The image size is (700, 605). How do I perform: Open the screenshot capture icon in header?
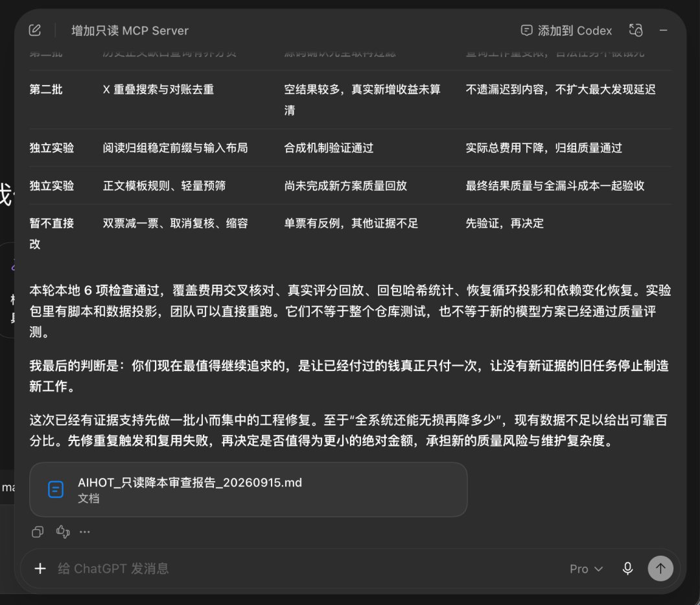636,30
